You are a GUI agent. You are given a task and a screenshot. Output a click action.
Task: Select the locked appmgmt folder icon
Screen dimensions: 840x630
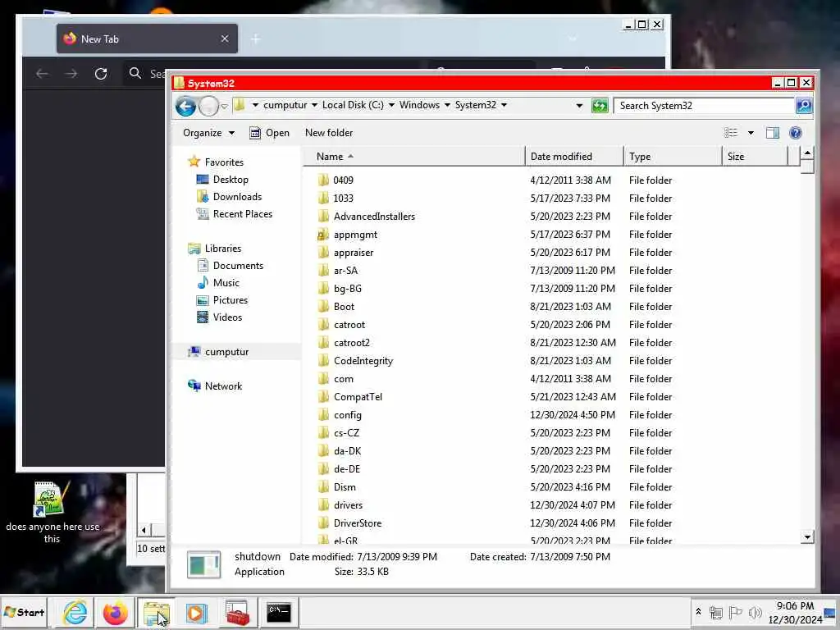[x=323, y=235]
